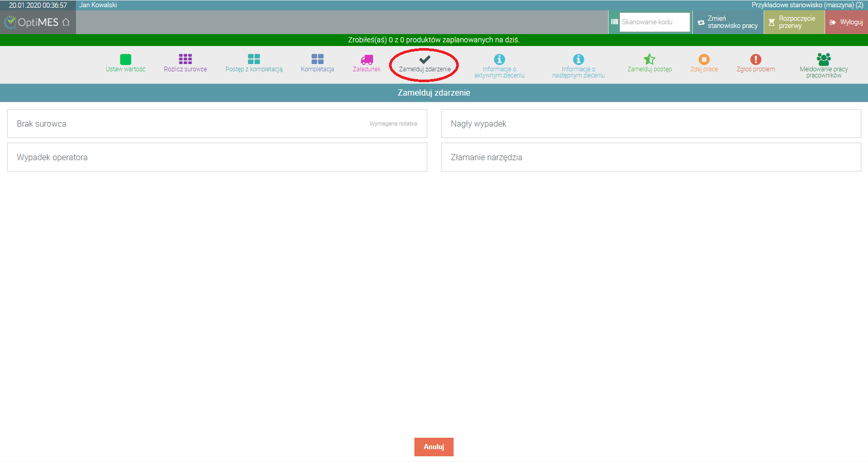The width and height of the screenshot is (868, 462).
Task: Click Zamelduj postęp star icon
Action: [x=649, y=59]
